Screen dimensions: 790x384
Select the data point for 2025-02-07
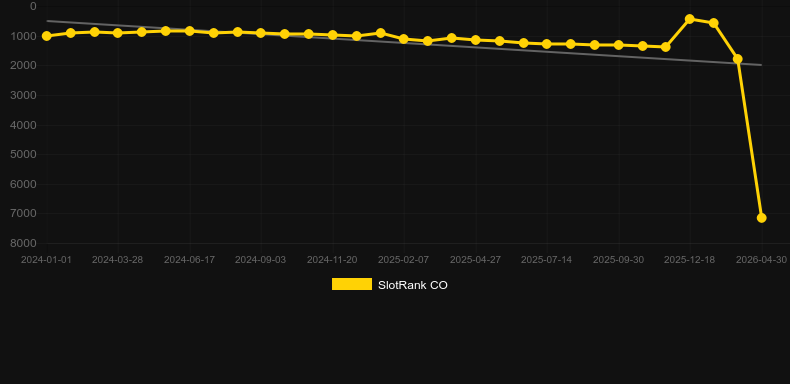(404, 39)
